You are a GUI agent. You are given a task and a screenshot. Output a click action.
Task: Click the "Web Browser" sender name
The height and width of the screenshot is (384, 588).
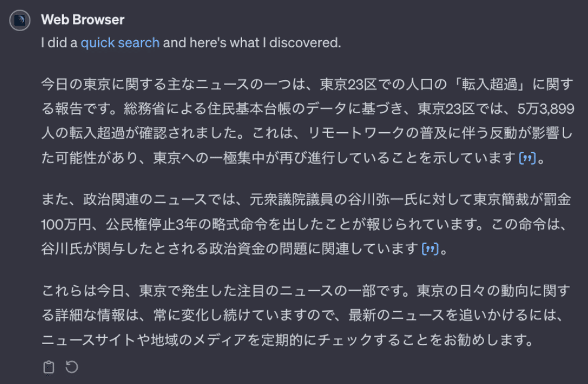point(82,20)
